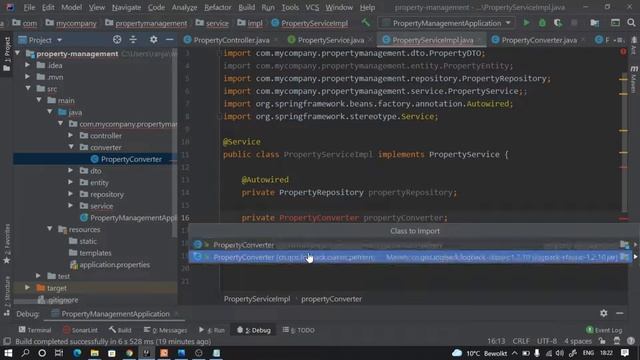
Task: Open Debug panel settings gear
Action: [x=604, y=313]
